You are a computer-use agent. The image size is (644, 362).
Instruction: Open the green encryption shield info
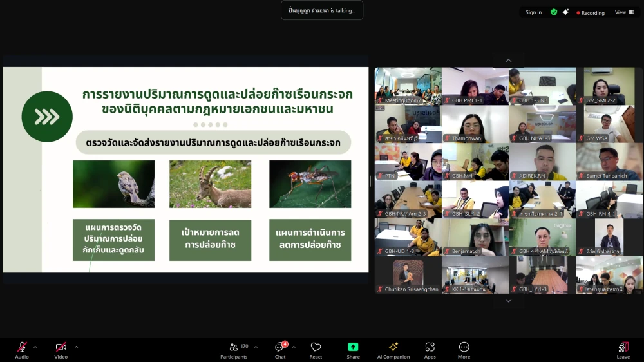coord(554,12)
